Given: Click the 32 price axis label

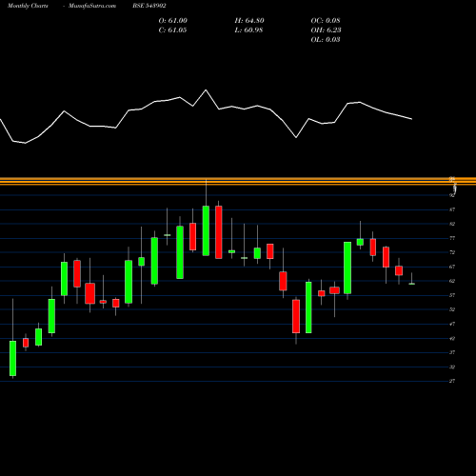Looking at the screenshot, I should (452, 367).
